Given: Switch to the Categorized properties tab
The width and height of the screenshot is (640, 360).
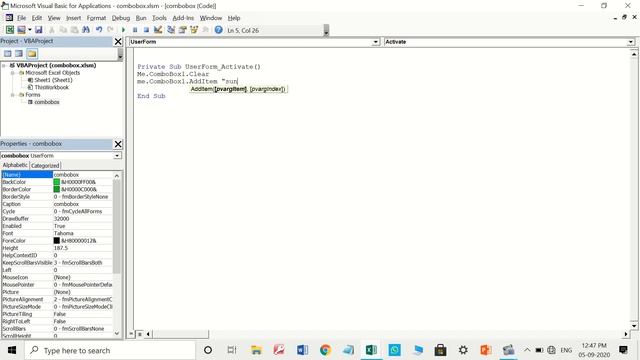Looking at the screenshot, I should pyautogui.click(x=45, y=165).
